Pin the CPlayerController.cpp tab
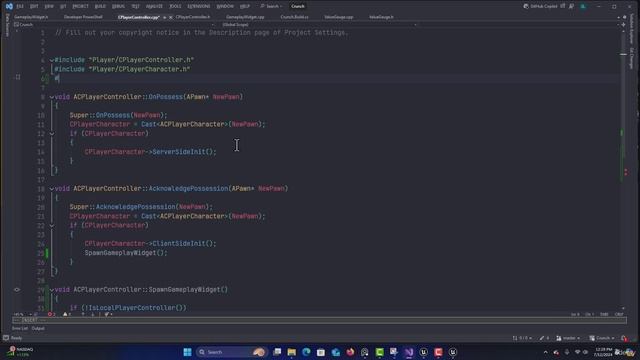 [x=164, y=17]
